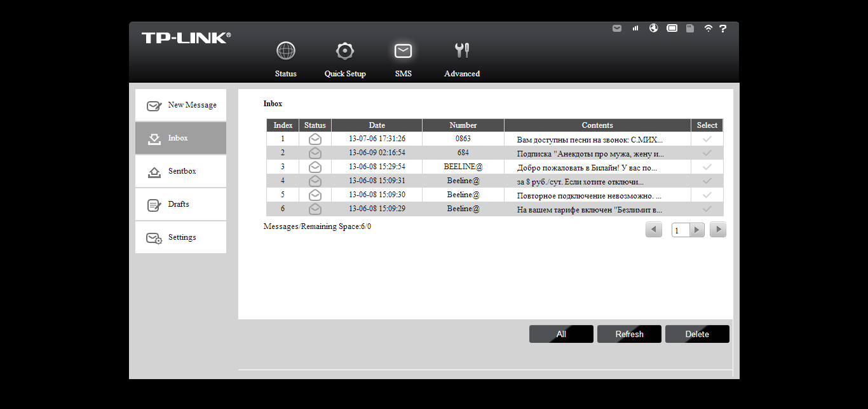The width and height of the screenshot is (868, 409).
Task: Click status envelope of message 5
Action: click(x=315, y=195)
